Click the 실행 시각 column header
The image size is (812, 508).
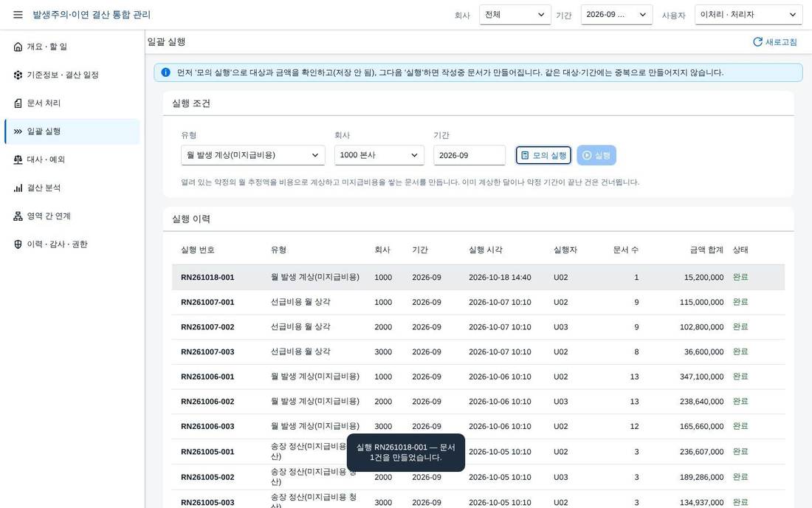(x=485, y=250)
